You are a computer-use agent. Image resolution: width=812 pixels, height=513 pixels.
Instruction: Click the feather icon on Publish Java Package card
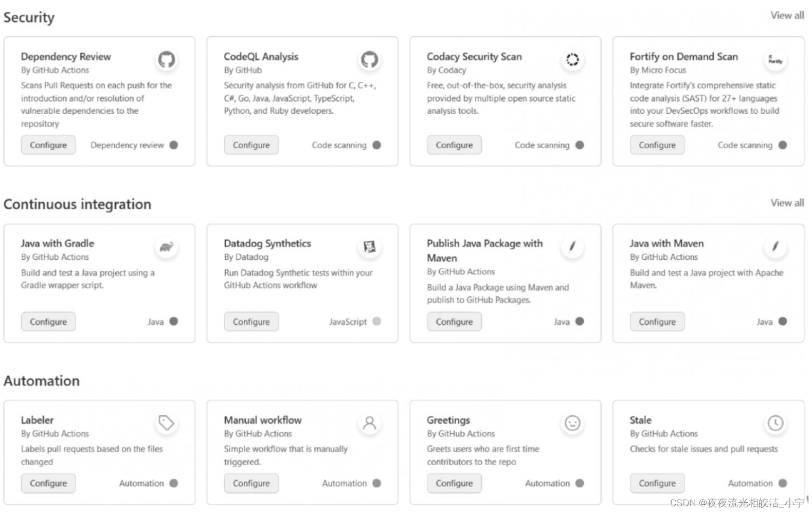coord(572,247)
